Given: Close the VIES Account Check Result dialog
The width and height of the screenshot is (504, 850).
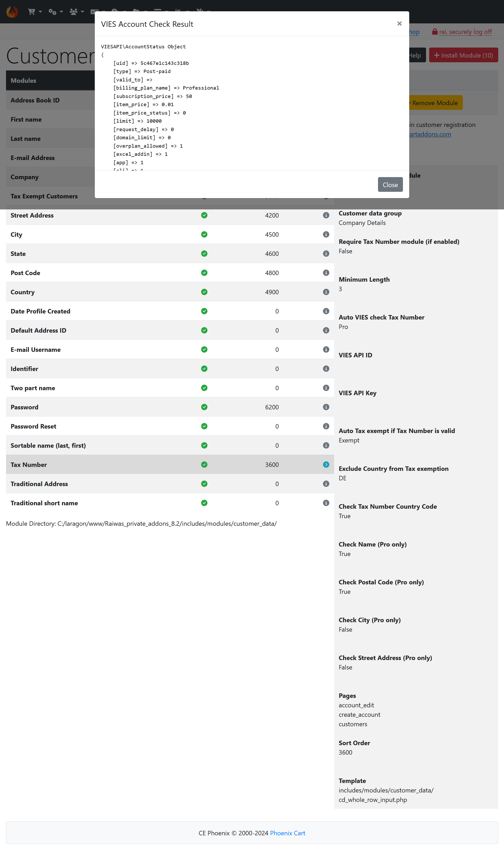Looking at the screenshot, I should 400,23.
